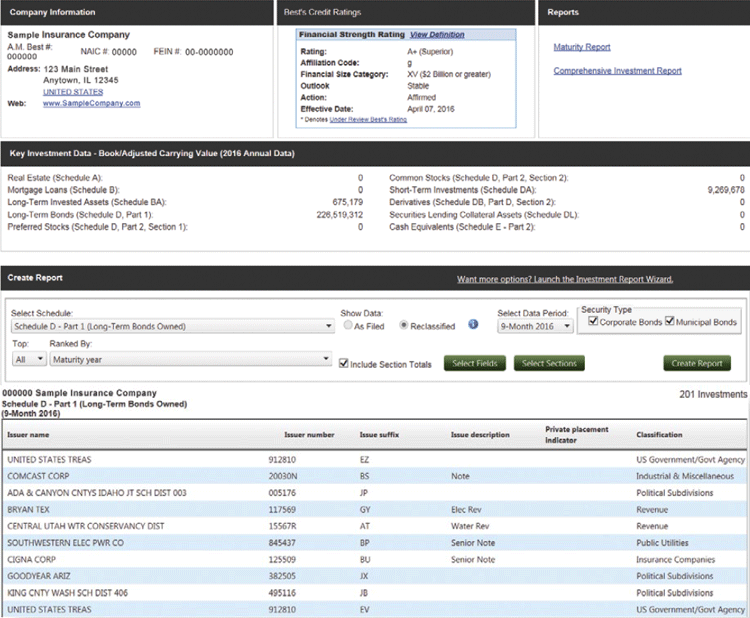Select KING CNTY WASH SCH DIST 406 cell
Image resolution: width=750 pixels, height=618 pixels.
tap(67, 593)
